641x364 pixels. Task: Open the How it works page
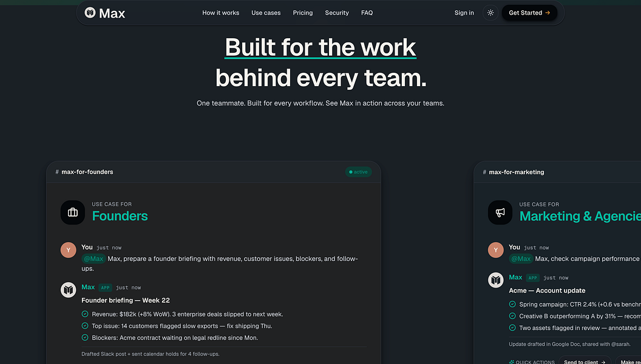pos(221,13)
